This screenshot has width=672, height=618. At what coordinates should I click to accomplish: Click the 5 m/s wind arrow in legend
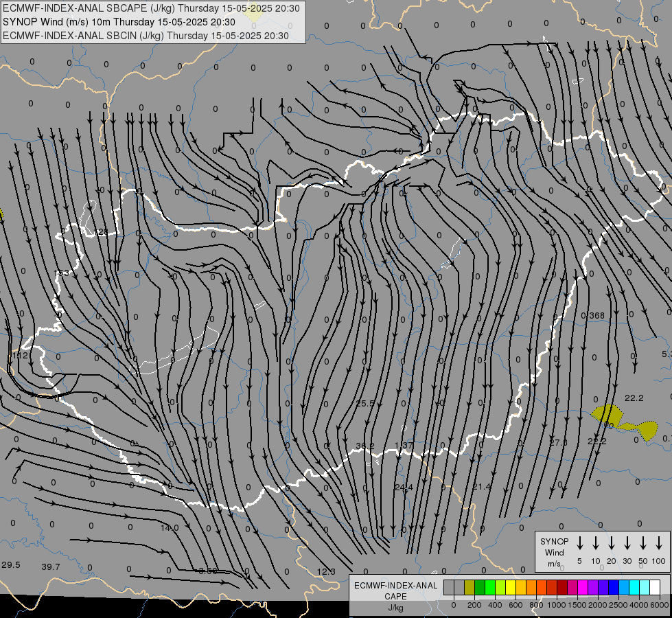click(580, 543)
